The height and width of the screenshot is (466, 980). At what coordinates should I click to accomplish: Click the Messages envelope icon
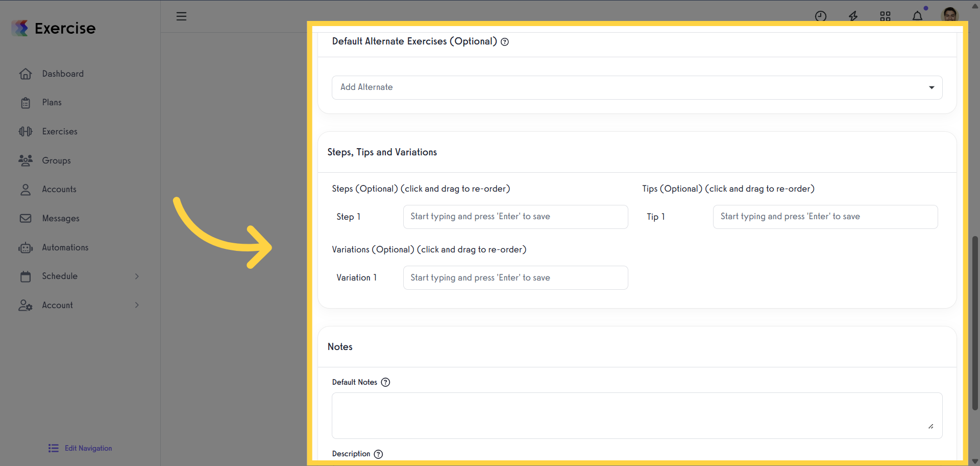point(26,218)
